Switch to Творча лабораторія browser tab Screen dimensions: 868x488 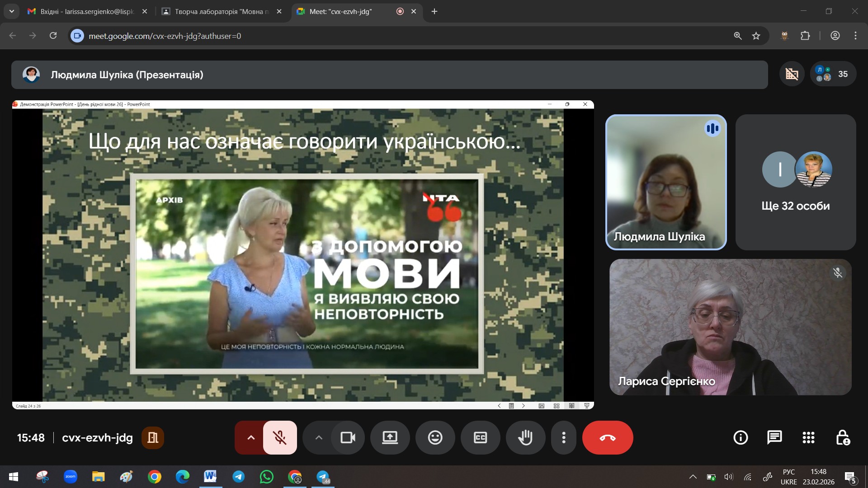[x=221, y=11]
